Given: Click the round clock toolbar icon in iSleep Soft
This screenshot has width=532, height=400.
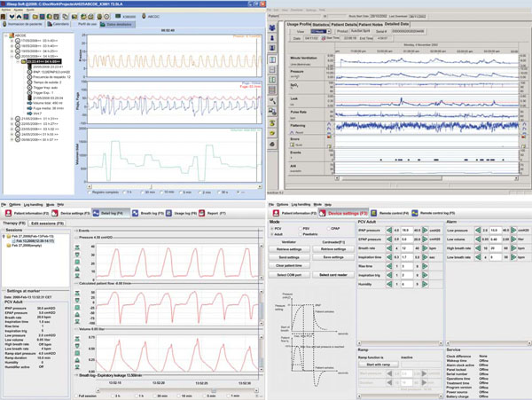Looking at the screenshot, I should click(x=107, y=16).
